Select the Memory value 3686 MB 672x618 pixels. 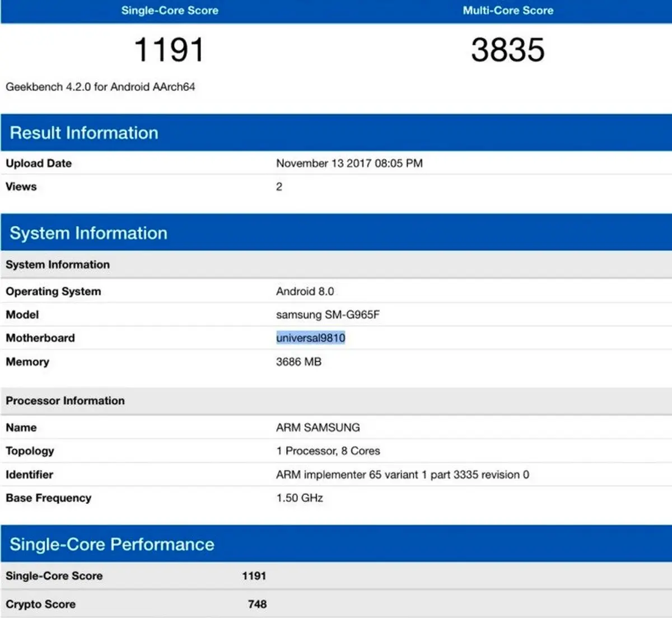pos(298,362)
